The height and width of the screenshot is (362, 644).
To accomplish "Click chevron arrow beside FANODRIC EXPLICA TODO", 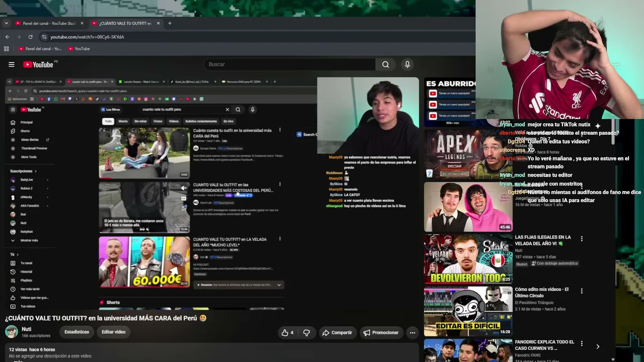I will (x=598, y=346).
